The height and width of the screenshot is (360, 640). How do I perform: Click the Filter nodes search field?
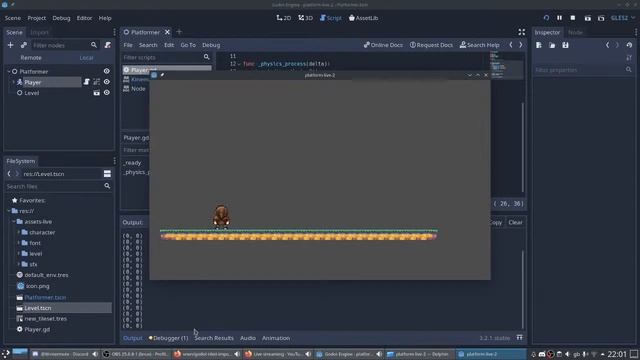click(64, 45)
